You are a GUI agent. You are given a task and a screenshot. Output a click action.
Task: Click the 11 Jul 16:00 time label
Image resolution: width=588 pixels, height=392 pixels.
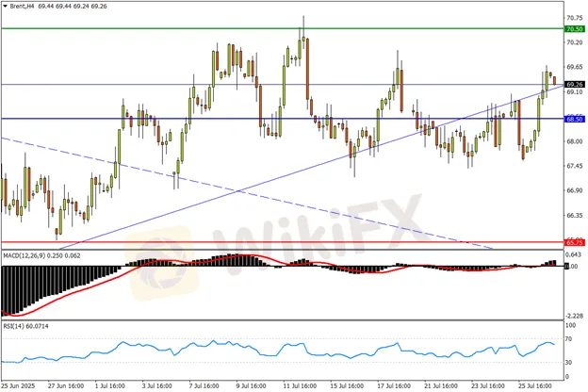click(300, 385)
